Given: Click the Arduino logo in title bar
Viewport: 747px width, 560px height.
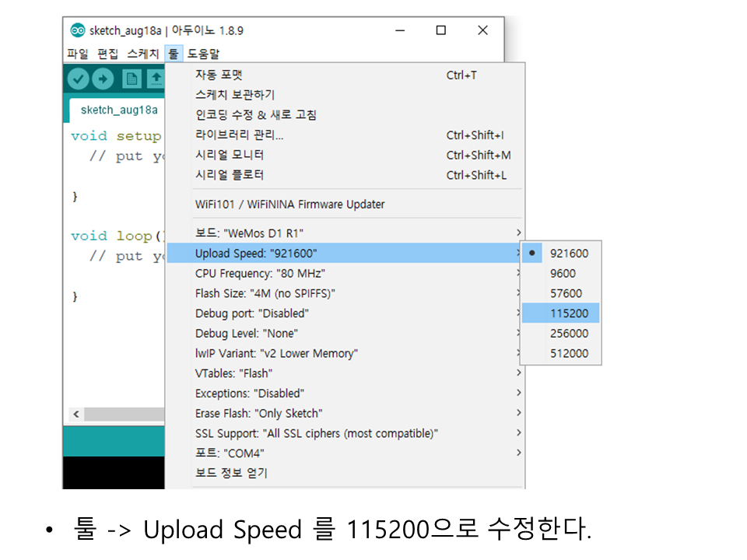Looking at the screenshot, I should [x=77, y=30].
